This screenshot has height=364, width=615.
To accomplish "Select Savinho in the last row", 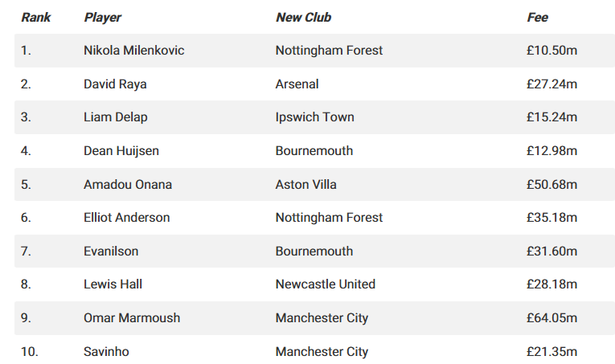I will pos(106,352).
